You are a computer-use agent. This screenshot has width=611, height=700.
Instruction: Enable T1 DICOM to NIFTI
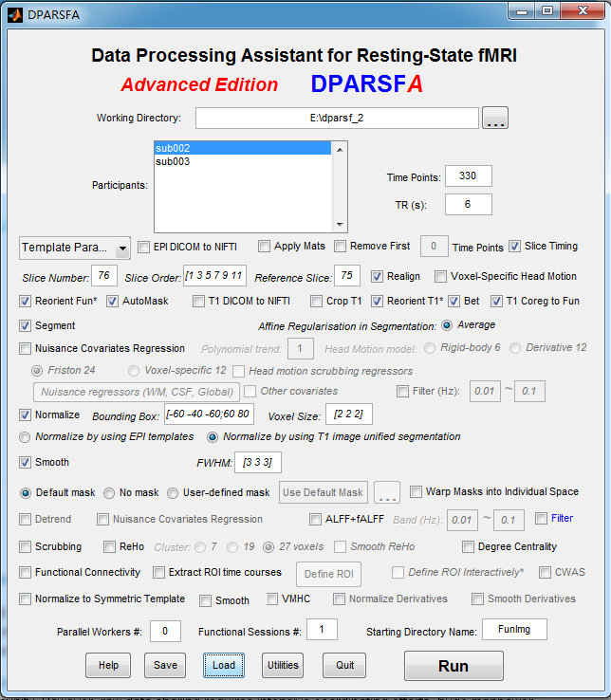[x=198, y=301]
